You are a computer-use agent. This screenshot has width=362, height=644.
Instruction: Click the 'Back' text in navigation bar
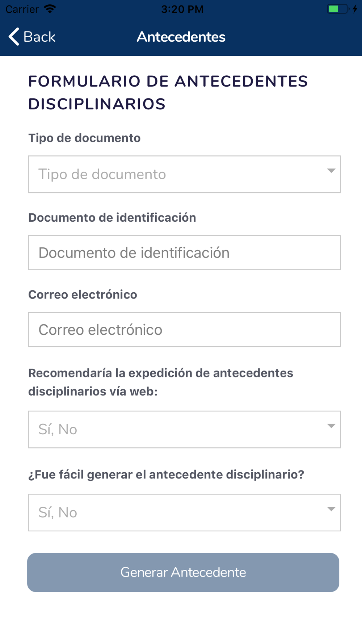(39, 37)
